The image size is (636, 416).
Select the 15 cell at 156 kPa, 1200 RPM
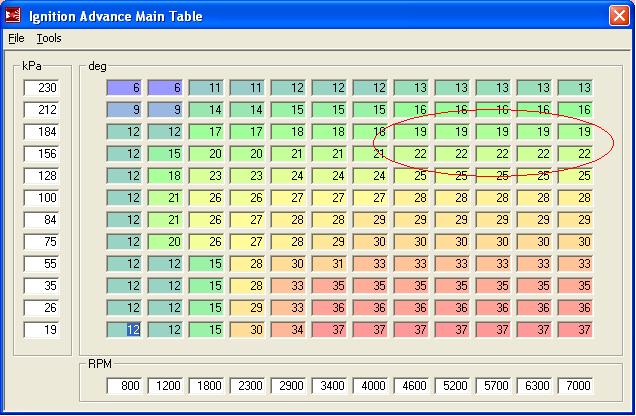(x=165, y=154)
